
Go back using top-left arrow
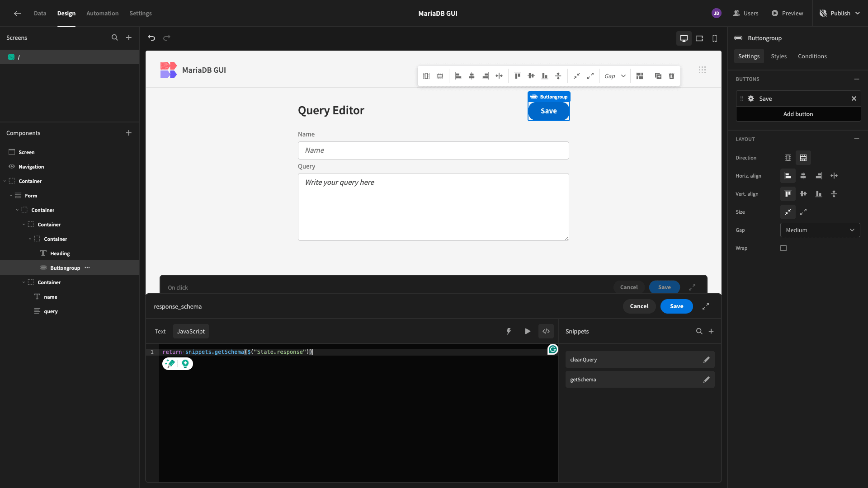(17, 14)
